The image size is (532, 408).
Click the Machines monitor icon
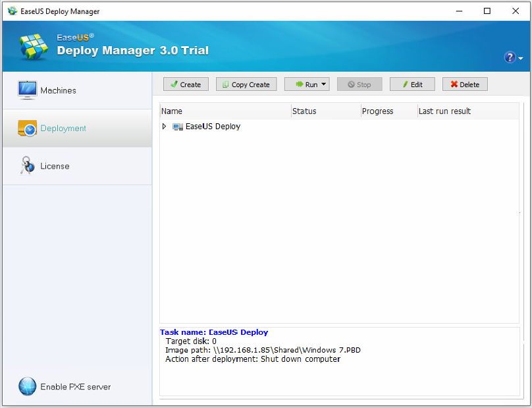(27, 90)
